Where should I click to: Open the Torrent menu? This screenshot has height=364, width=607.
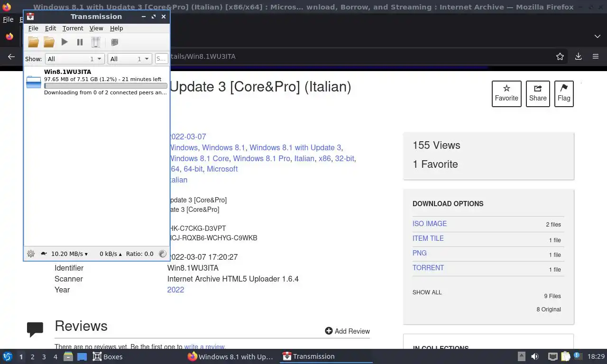coord(73,28)
